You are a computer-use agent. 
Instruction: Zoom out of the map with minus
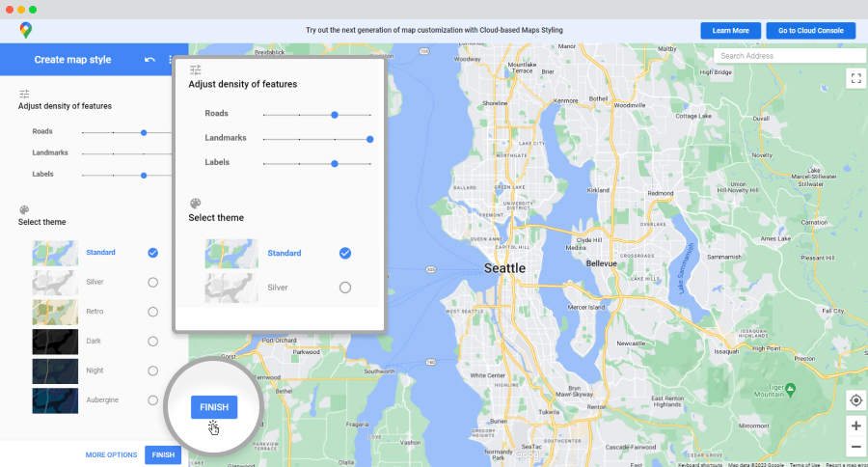pos(855,447)
